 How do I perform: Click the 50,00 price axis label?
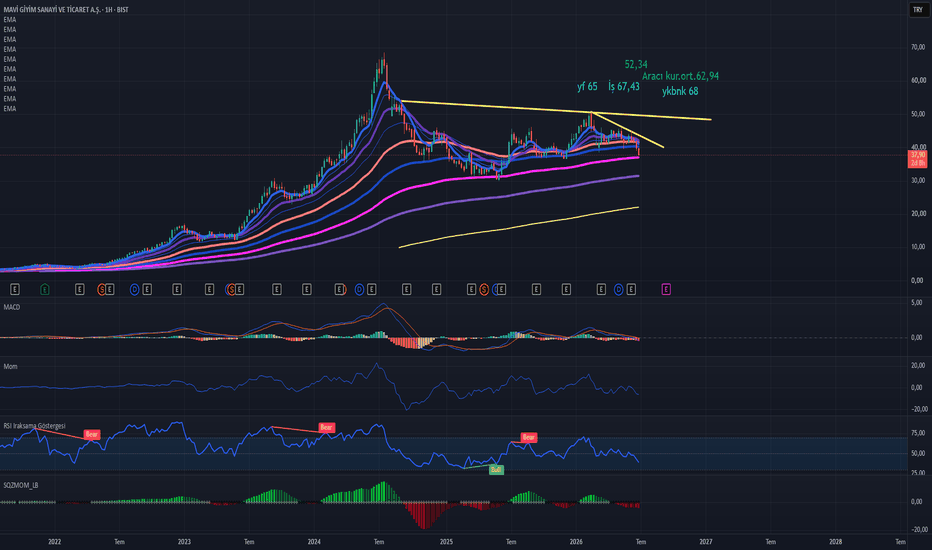click(917, 114)
